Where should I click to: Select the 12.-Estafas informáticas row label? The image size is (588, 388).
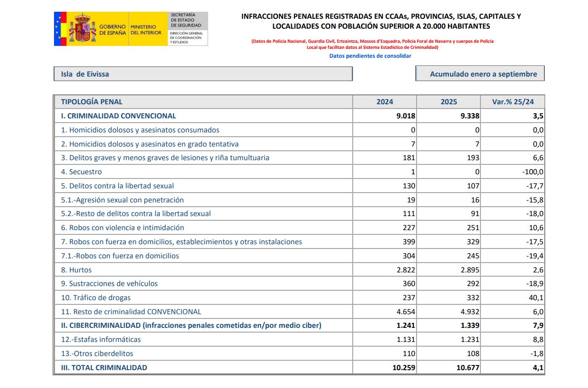101,340
